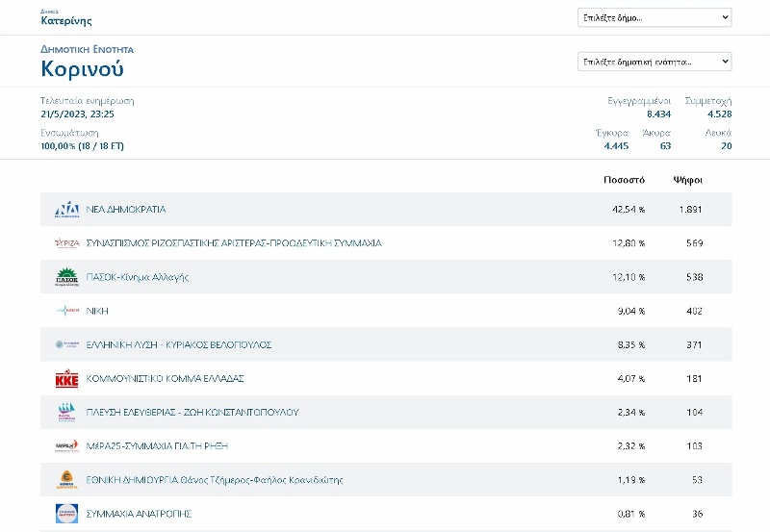
Task: Select the percentage 4,07 %
Action: 631,379
